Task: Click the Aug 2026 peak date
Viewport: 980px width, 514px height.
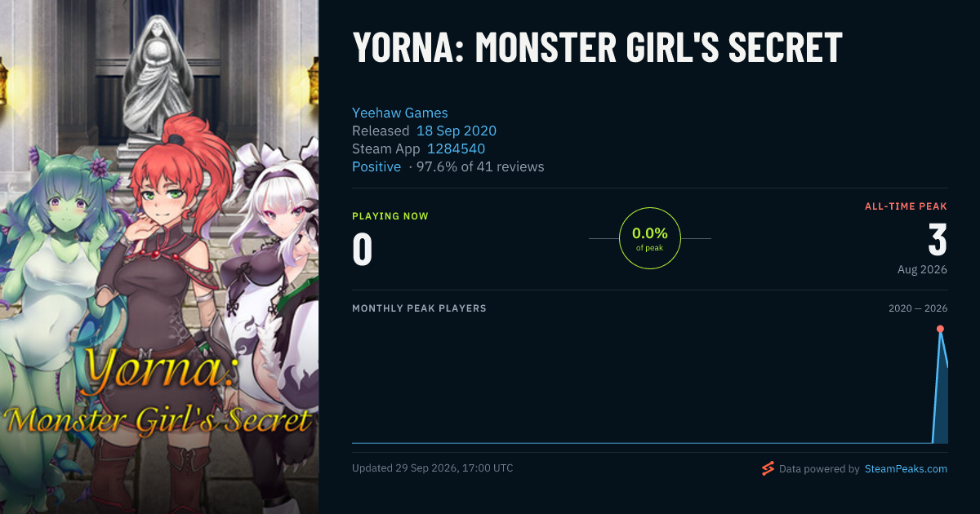Action: (922, 269)
